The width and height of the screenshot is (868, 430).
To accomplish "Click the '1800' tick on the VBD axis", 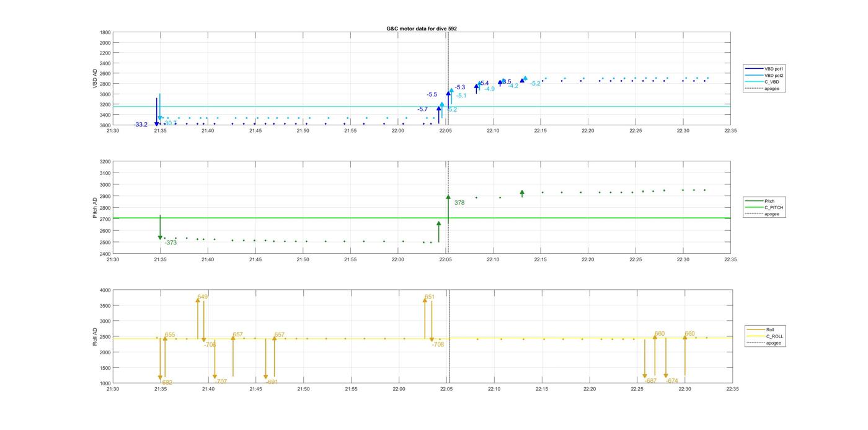I will pyautogui.click(x=105, y=32).
